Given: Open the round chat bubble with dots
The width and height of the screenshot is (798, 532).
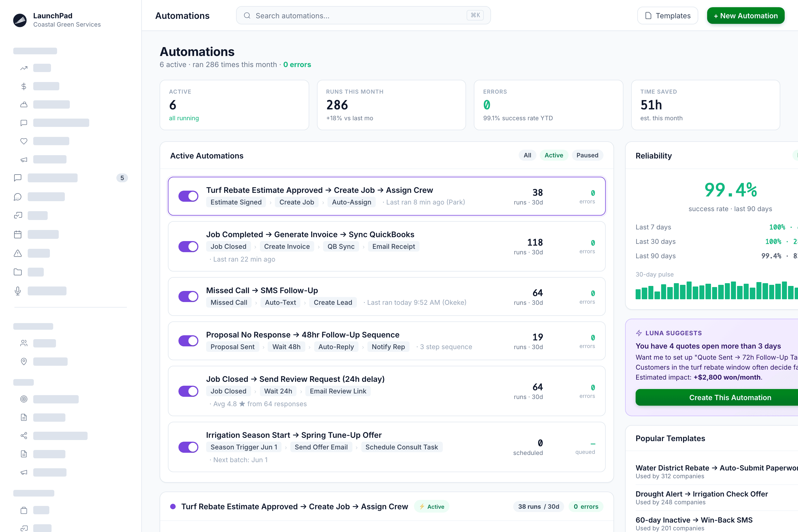Looking at the screenshot, I should tap(18, 197).
